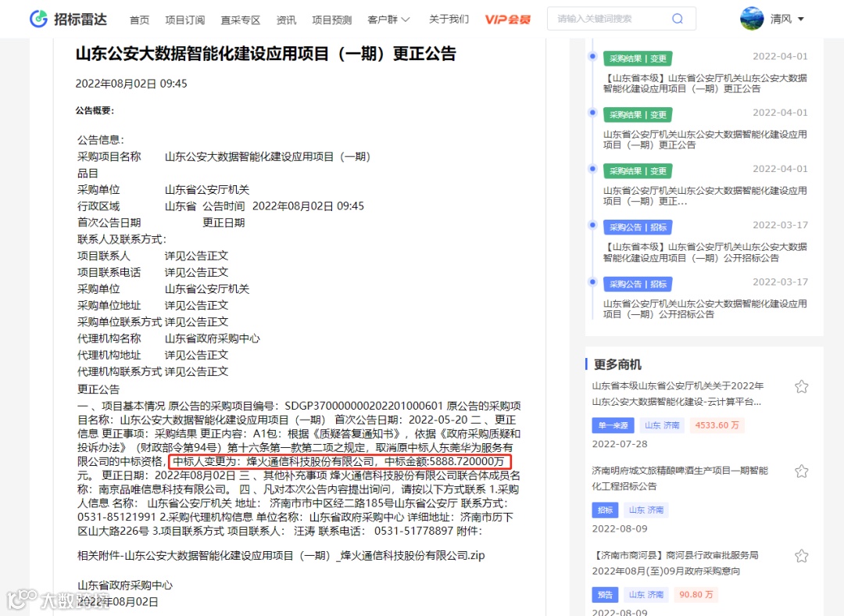Click the 更多商机 section heading
This screenshot has width=844, height=616.
[x=617, y=364]
